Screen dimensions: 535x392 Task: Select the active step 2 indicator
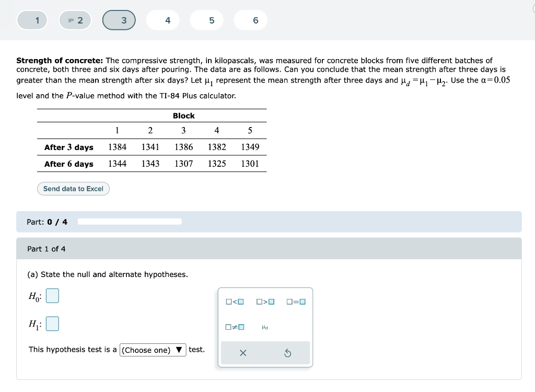[x=75, y=20]
